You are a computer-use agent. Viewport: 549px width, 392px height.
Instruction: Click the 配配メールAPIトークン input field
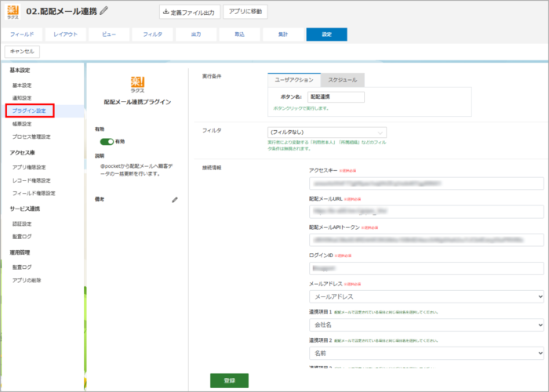[x=427, y=240]
